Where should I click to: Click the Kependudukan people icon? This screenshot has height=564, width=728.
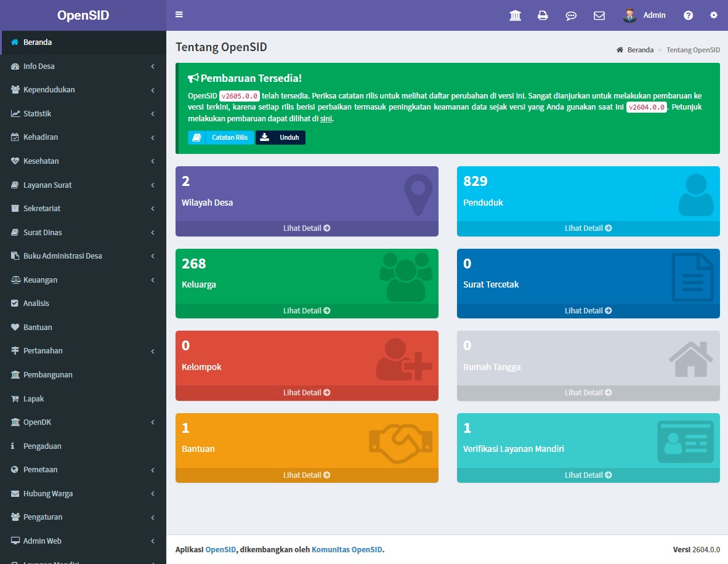pos(15,90)
